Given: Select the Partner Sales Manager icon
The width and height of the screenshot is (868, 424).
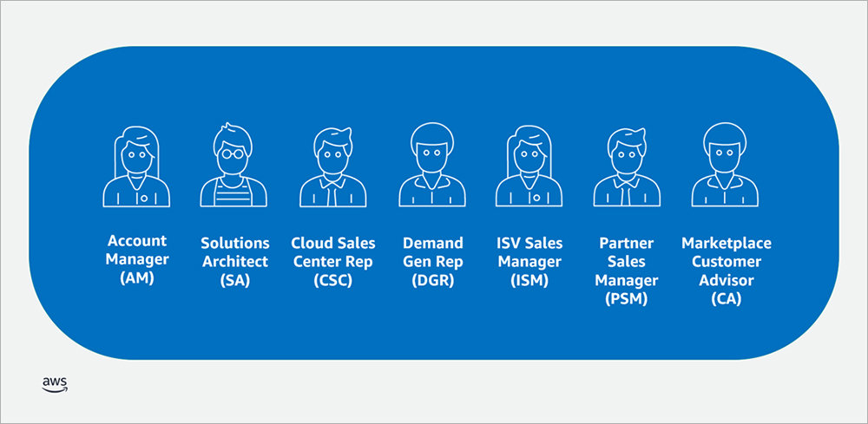Looking at the screenshot, I should pos(628,167).
